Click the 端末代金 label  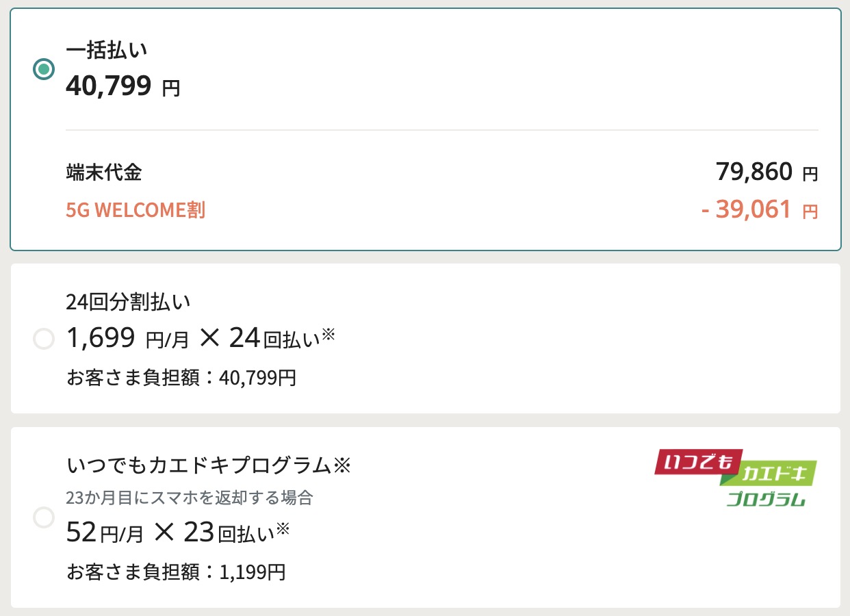(x=104, y=172)
